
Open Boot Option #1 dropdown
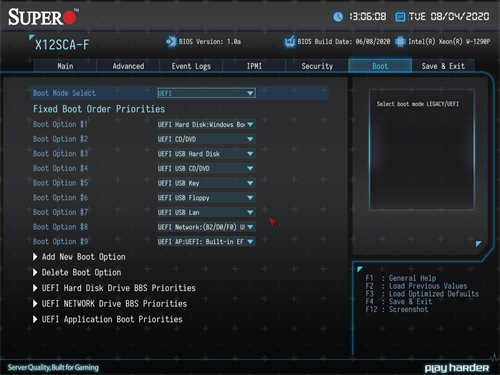206,124
